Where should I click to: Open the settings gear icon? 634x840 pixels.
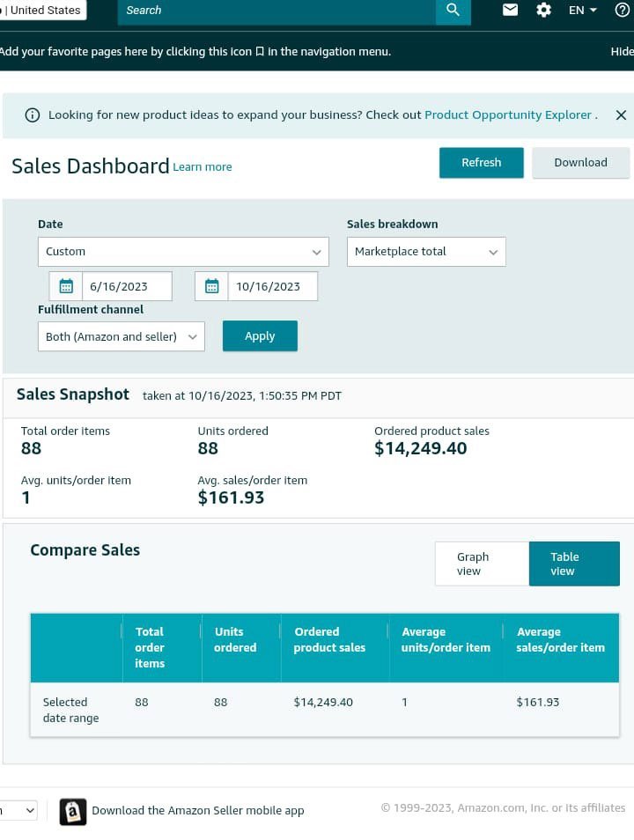543,10
